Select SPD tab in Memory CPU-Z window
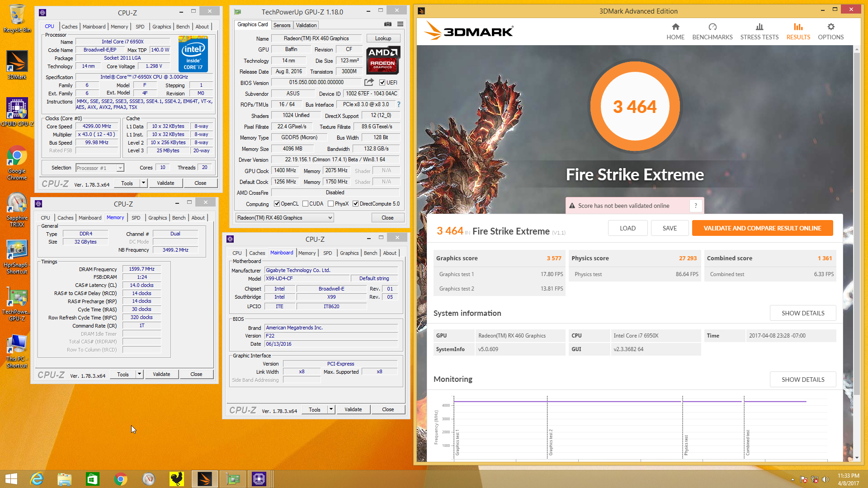Viewport: 868px width, 488px height. (x=136, y=218)
